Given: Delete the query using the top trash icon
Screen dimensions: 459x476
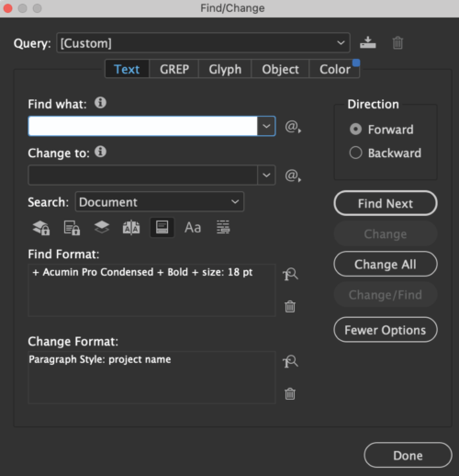Looking at the screenshot, I should click(397, 42).
